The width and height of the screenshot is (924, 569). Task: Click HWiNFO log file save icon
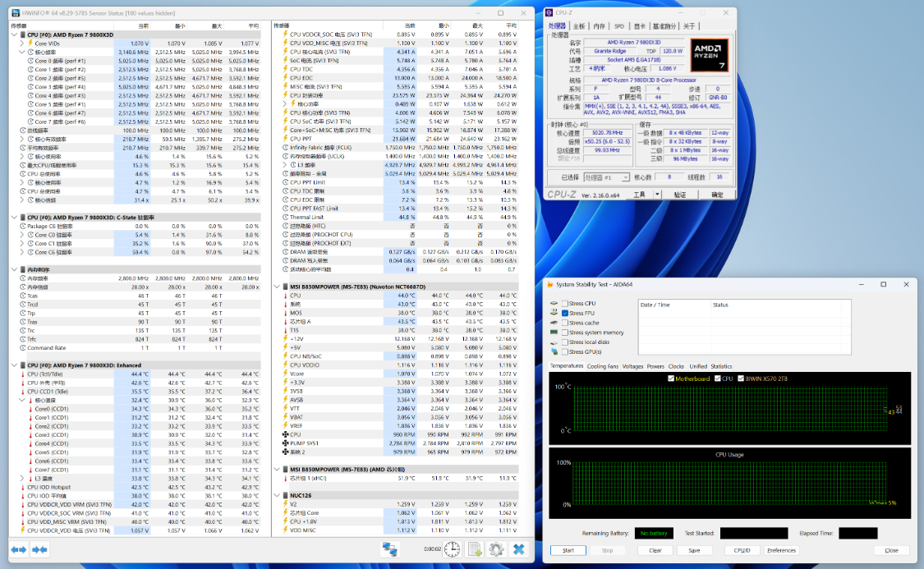coord(475,549)
